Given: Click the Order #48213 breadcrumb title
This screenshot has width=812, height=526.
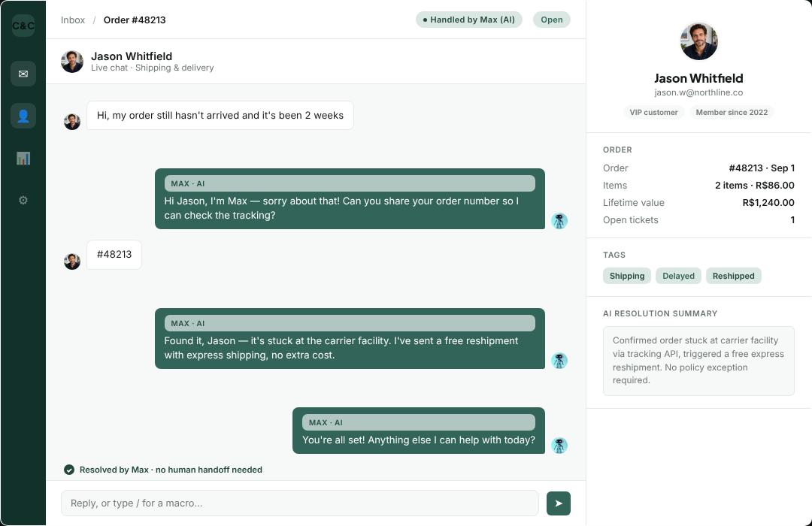Looking at the screenshot, I should pos(135,20).
